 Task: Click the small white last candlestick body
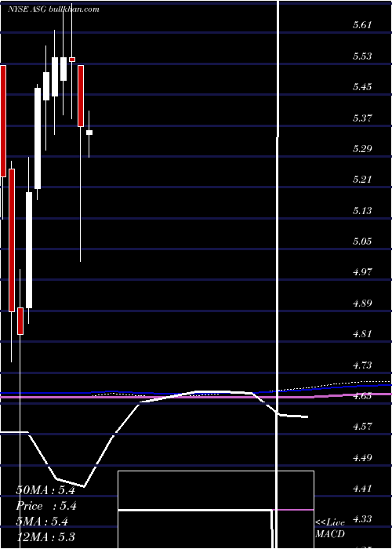pyautogui.click(x=89, y=133)
